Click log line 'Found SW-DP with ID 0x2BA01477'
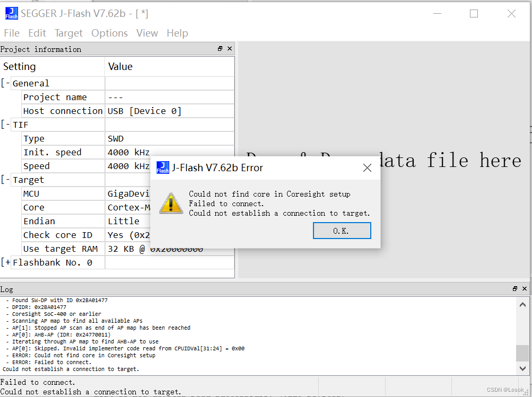The image size is (532, 397). pos(60,300)
